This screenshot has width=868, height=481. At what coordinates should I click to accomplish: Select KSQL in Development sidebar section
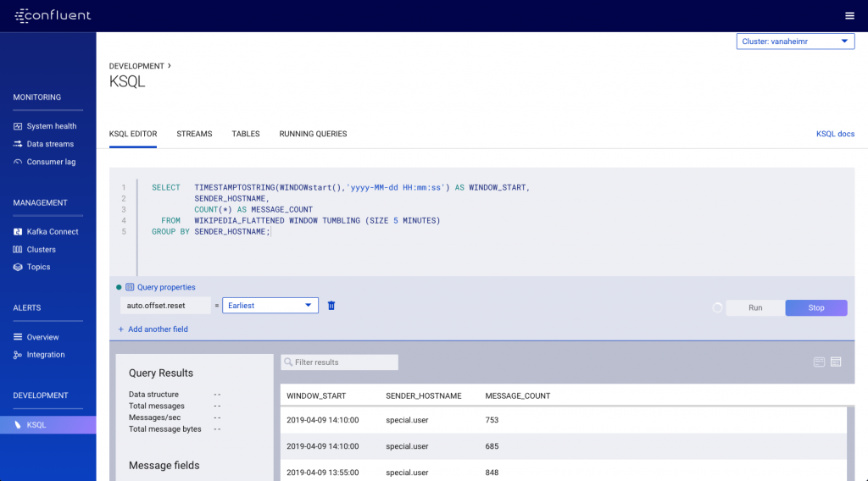tap(48, 424)
